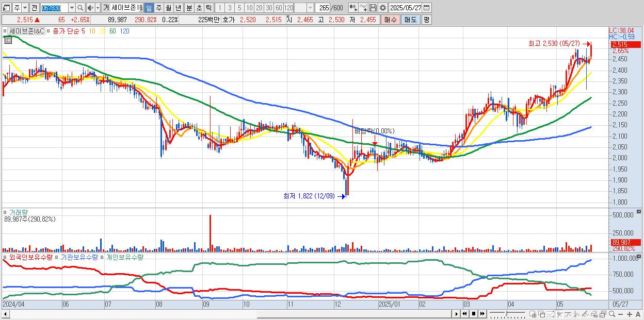Click the eraser with bars icon
Viewport: 644px width, 320px height.
click(594, 314)
